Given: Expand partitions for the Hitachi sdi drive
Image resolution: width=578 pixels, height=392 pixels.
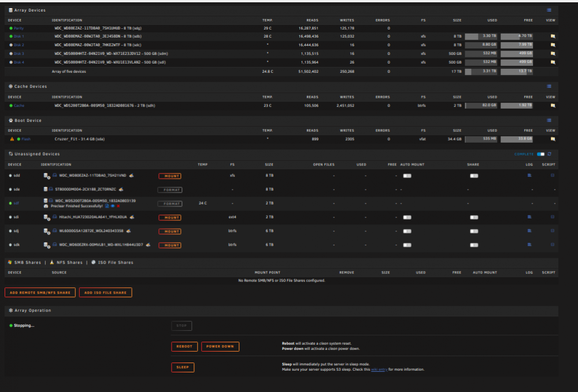Looking at the screenshot, I should [x=47, y=217].
